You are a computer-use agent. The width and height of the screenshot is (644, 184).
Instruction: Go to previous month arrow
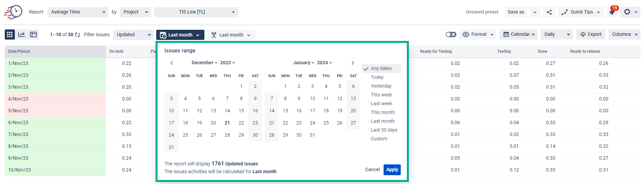click(x=172, y=63)
